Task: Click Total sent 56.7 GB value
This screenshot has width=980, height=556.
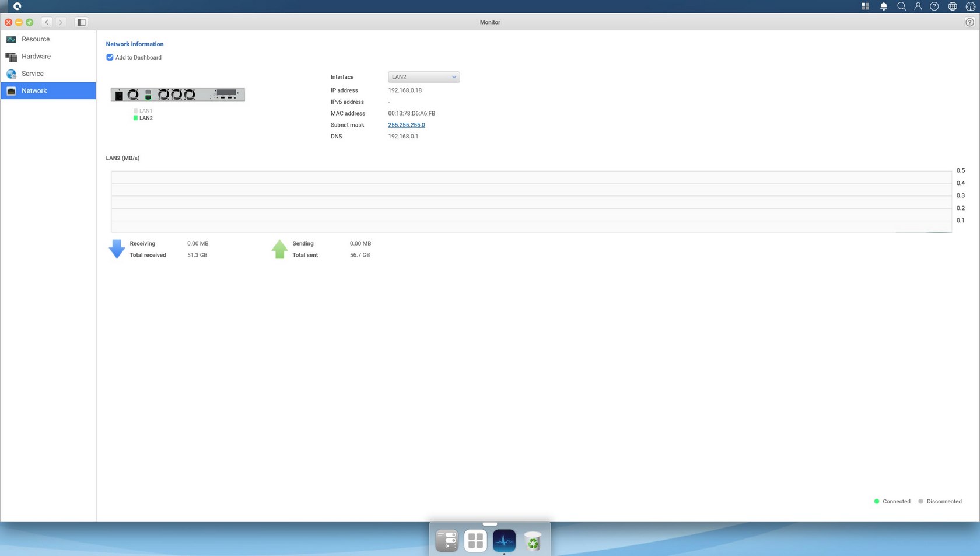Action: point(360,255)
